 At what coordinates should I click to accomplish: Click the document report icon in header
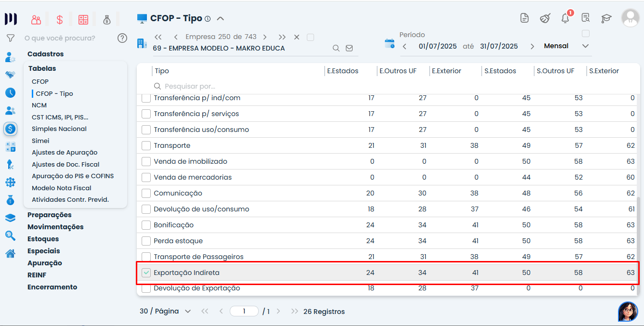(x=525, y=18)
